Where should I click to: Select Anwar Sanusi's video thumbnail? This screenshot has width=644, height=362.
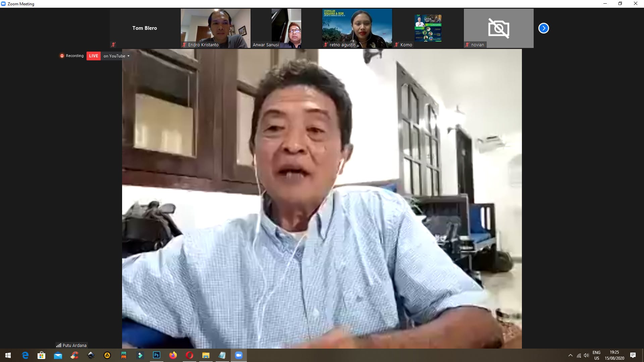286,28
